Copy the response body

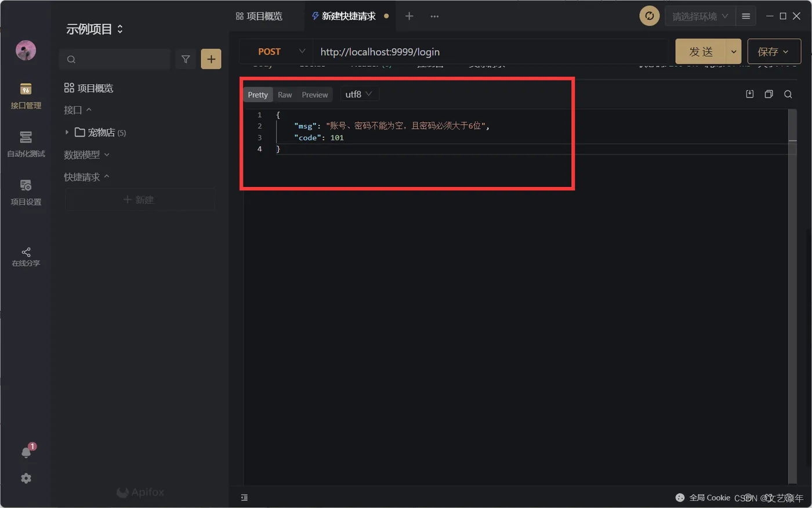point(768,94)
